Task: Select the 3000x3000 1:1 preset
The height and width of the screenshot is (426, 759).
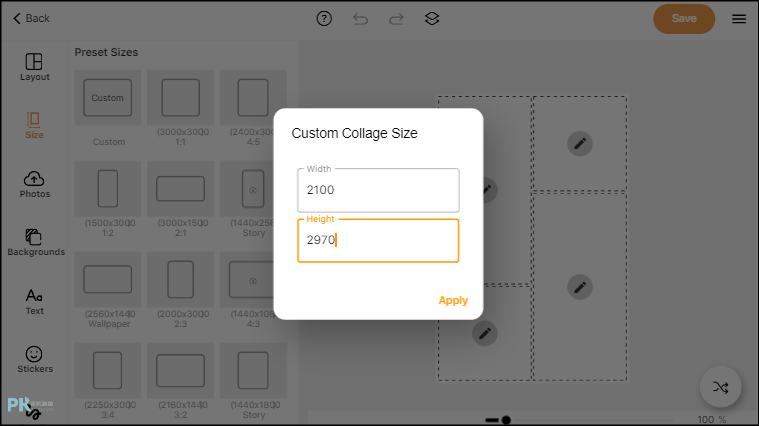Action: coord(181,109)
